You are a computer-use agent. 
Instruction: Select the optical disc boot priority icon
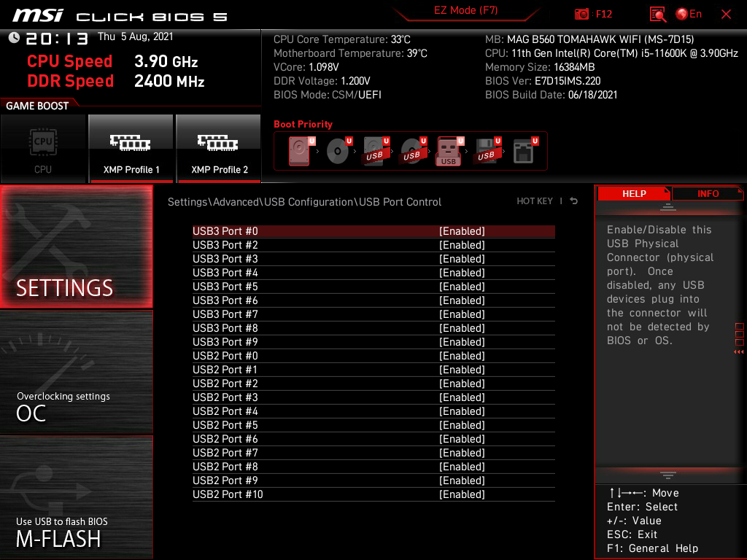(338, 151)
